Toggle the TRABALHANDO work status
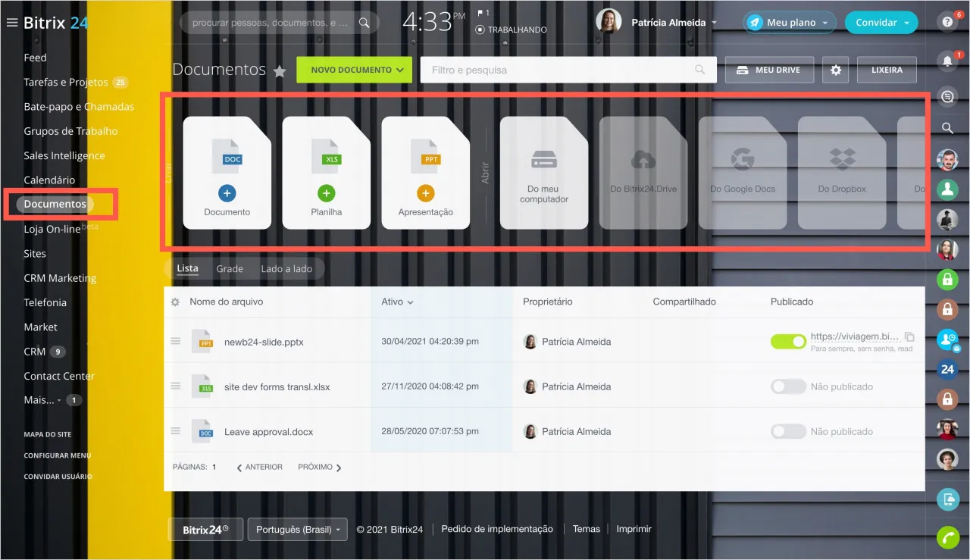The image size is (970, 560). pos(511,30)
